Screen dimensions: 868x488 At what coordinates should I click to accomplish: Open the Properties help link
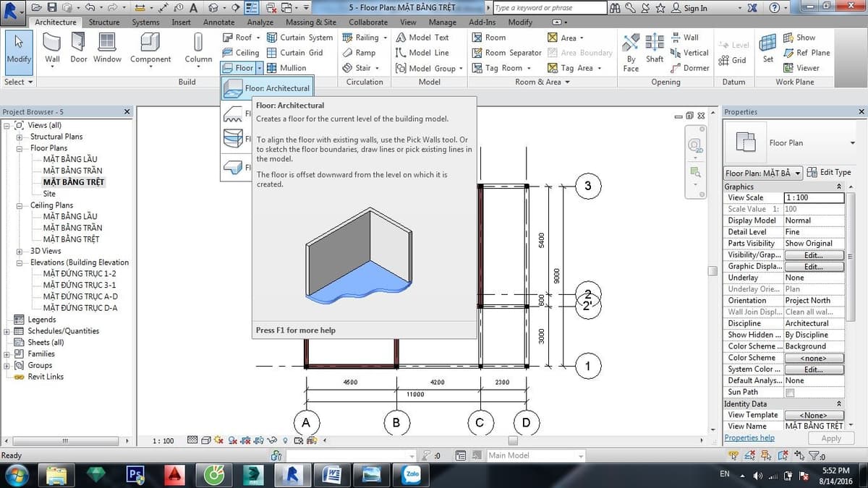[x=749, y=438]
